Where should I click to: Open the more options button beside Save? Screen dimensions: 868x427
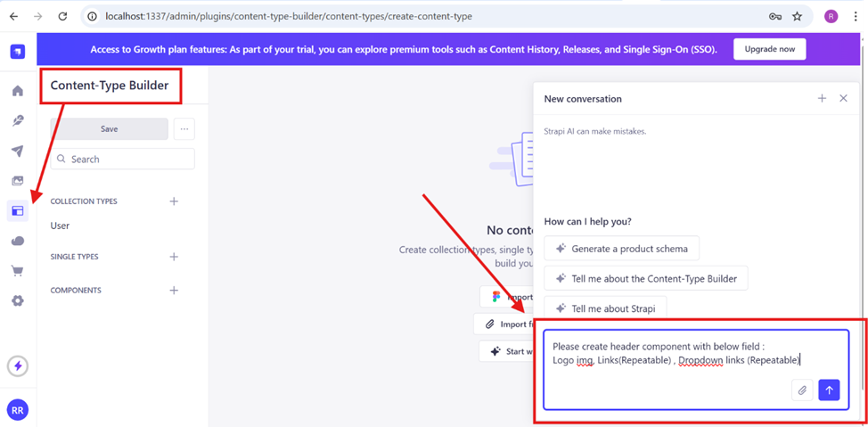184,129
